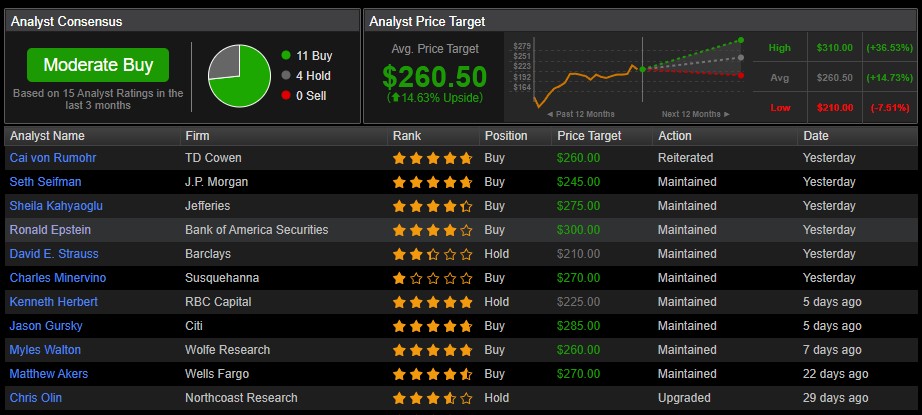Screen dimensions: 922x415
Task: Click Cai von Rumohr's star rank rating
Action: (433, 158)
